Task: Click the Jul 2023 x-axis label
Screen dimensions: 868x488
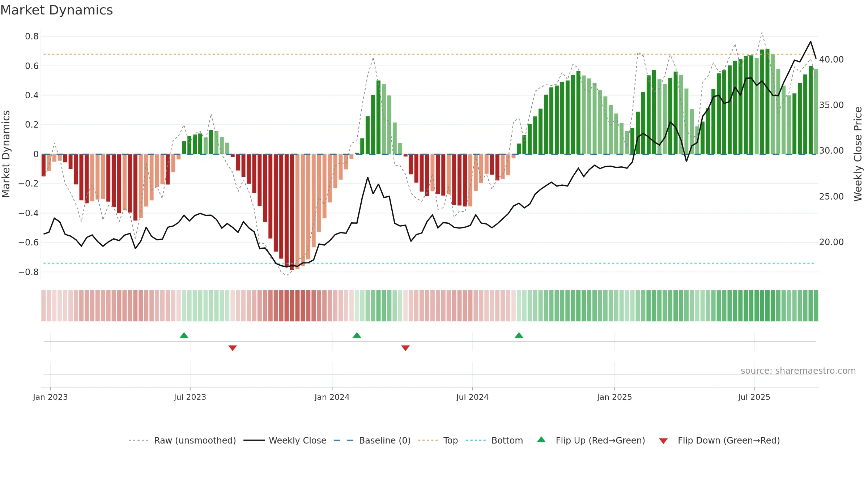Action: (x=190, y=397)
